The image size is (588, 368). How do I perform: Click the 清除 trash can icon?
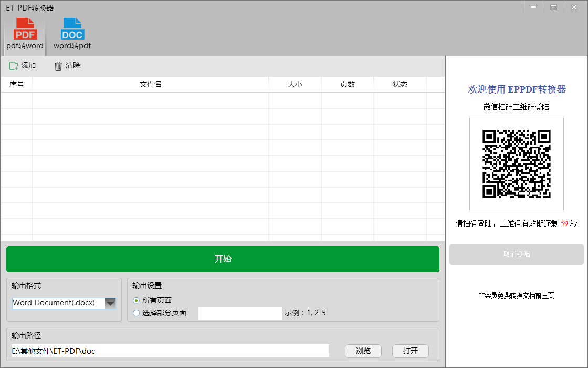pyautogui.click(x=58, y=66)
